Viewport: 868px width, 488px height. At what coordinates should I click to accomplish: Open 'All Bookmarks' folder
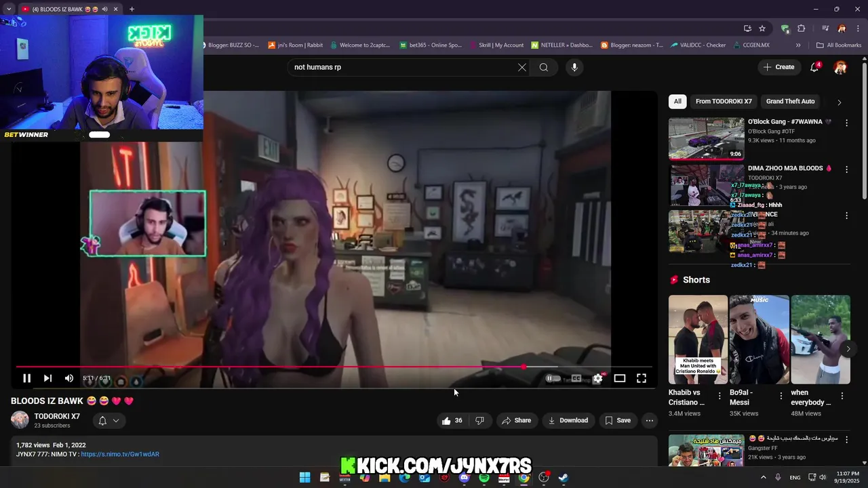[x=839, y=45]
